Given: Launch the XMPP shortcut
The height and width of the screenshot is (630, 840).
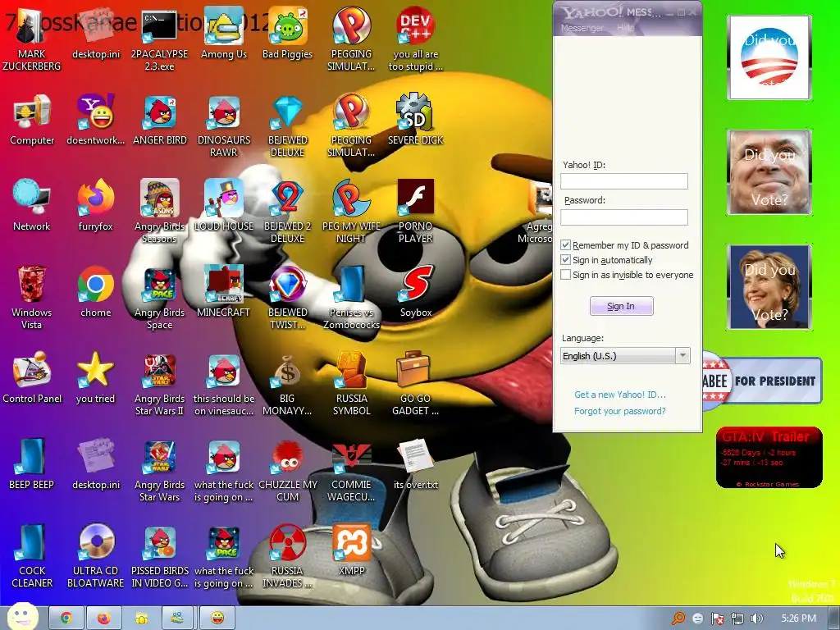Looking at the screenshot, I should coord(351,550).
